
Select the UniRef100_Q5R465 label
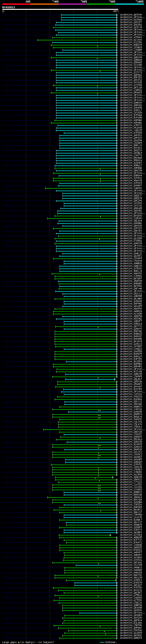coord(131,63)
